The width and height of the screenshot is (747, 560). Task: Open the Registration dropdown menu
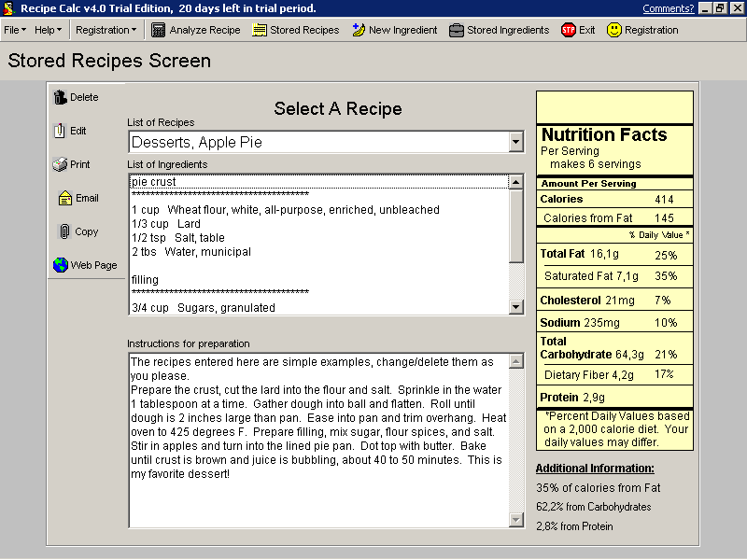click(x=106, y=30)
